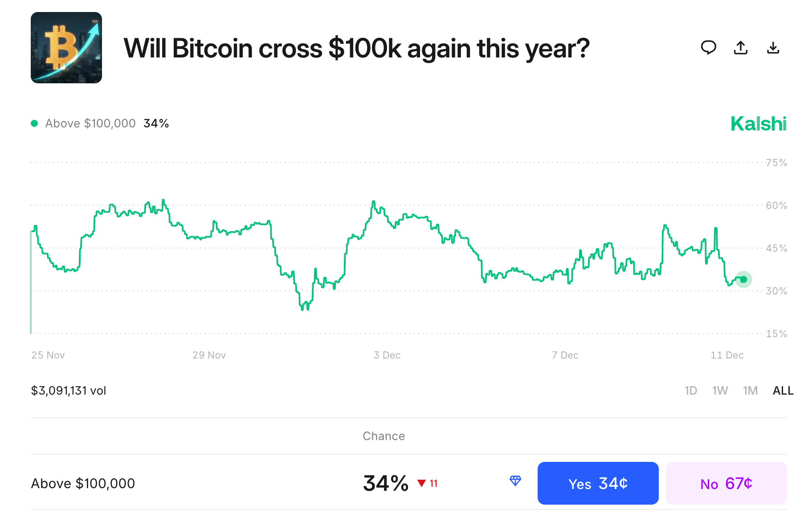Viewport: 812px width, 522px height.
Task: Click the No 67¢ button
Action: click(x=726, y=484)
